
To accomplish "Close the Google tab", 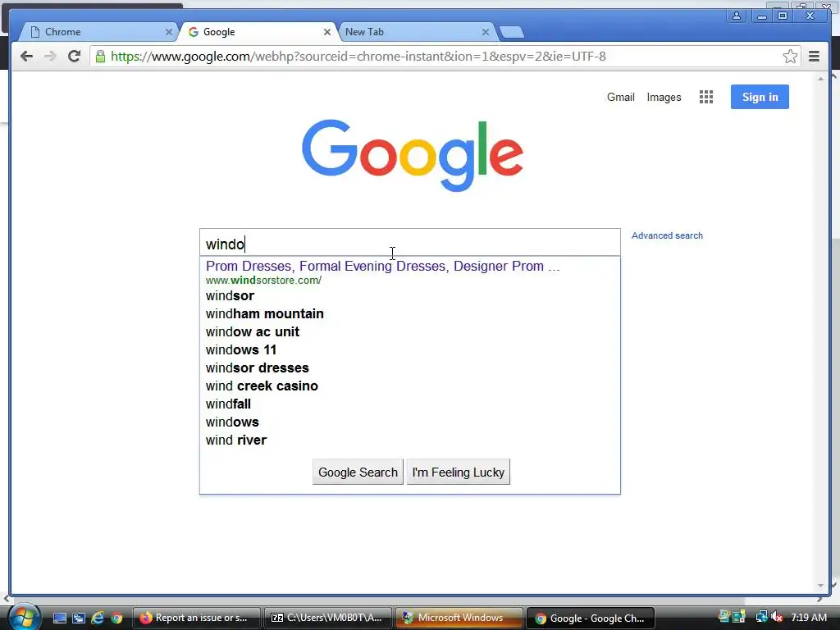I will tap(326, 32).
